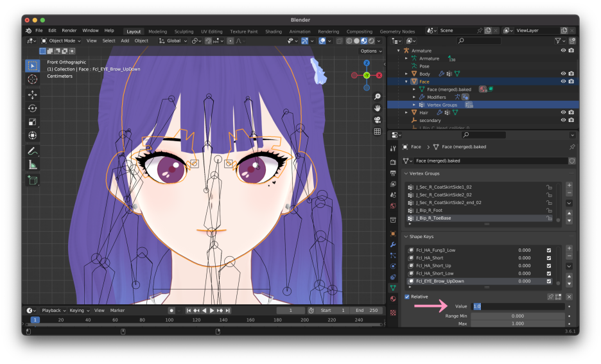The width and height of the screenshot is (601, 364).
Task: Select the Move tool
Action: pyautogui.click(x=33, y=94)
